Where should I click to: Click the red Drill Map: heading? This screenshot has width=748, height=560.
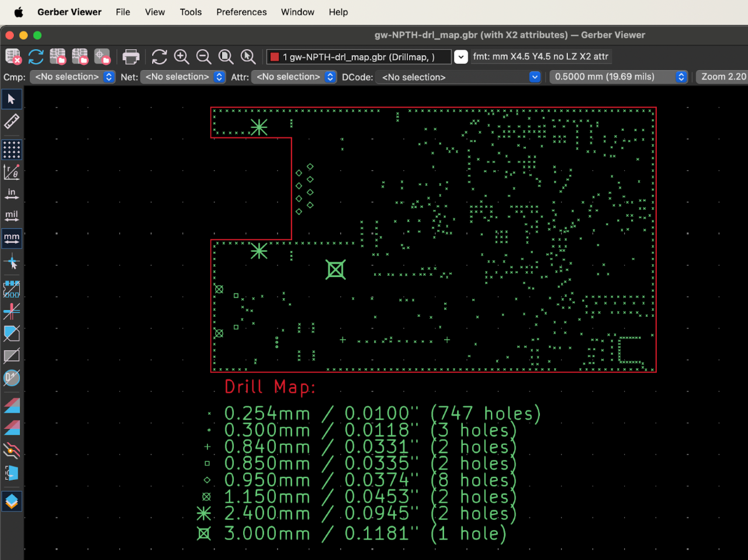pyautogui.click(x=270, y=387)
